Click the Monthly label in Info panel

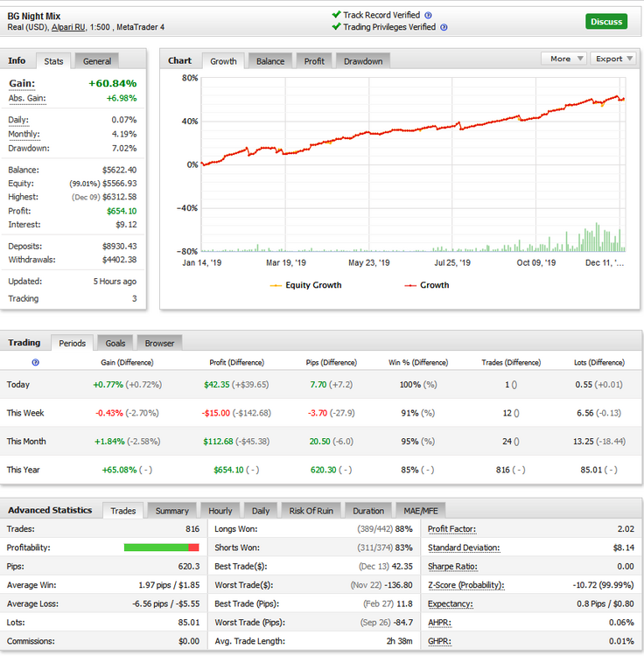[x=24, y=135]
